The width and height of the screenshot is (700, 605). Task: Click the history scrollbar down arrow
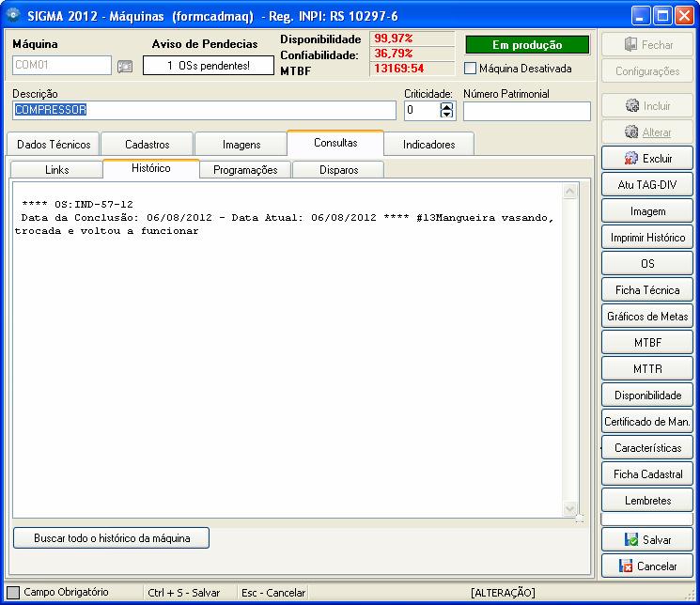tap(570, 508)
